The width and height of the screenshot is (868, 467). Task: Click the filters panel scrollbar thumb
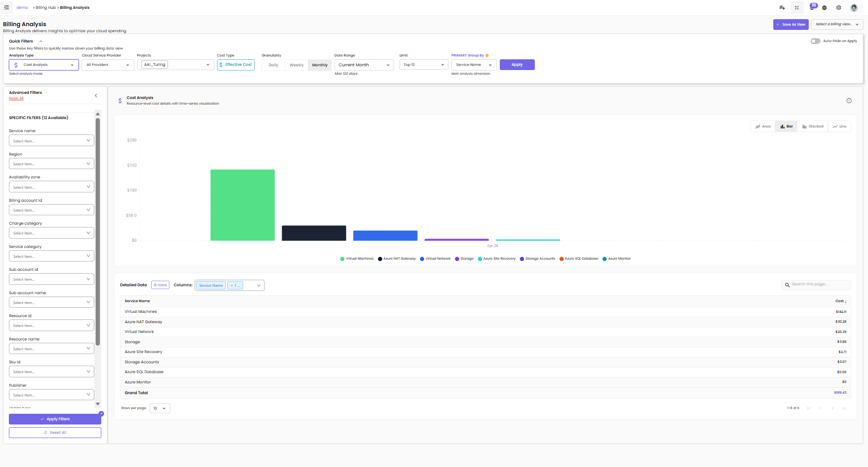[x=98, y=232]
